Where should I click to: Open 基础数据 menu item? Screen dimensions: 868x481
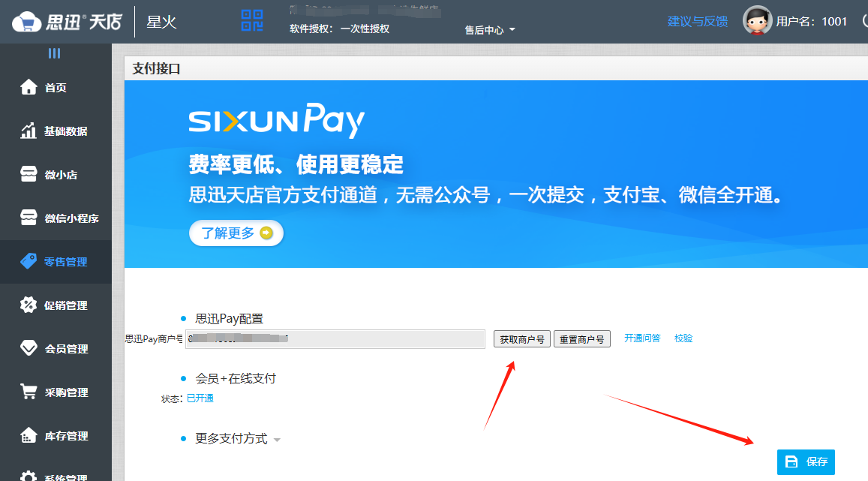[x=56, y=131]
